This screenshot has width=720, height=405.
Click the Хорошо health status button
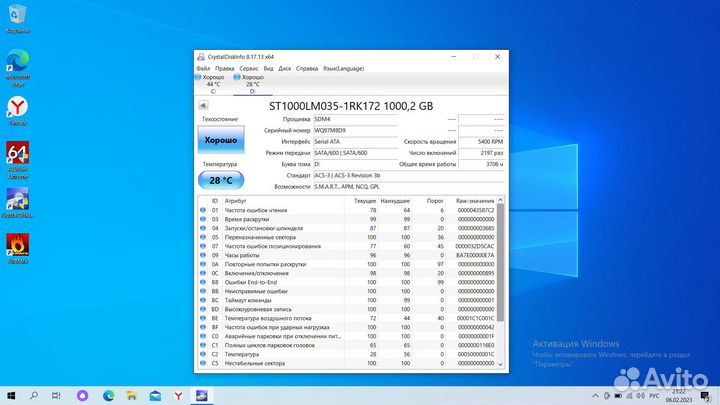click(220, 142)
